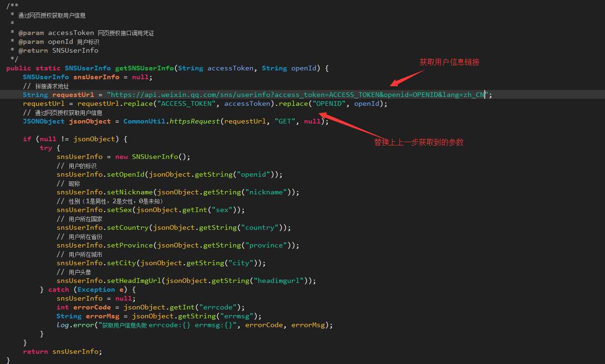Click the 'JSONObject jsonObject' declaration

pyautogui.click(x=67, y=121)
